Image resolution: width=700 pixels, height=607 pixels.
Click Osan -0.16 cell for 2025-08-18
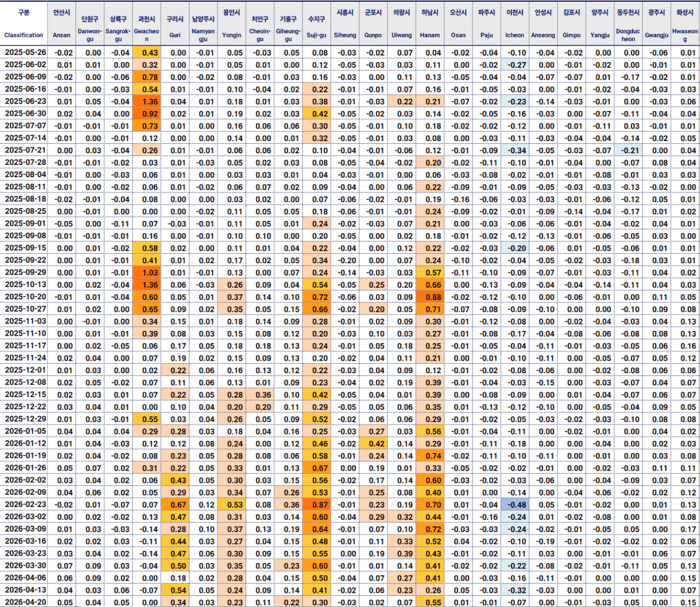(x=458, y=199)
